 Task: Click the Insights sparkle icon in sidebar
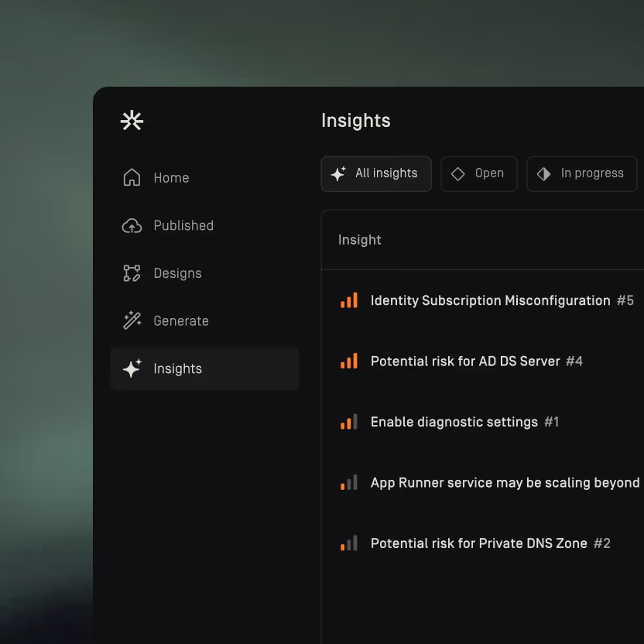pos(131,368)
